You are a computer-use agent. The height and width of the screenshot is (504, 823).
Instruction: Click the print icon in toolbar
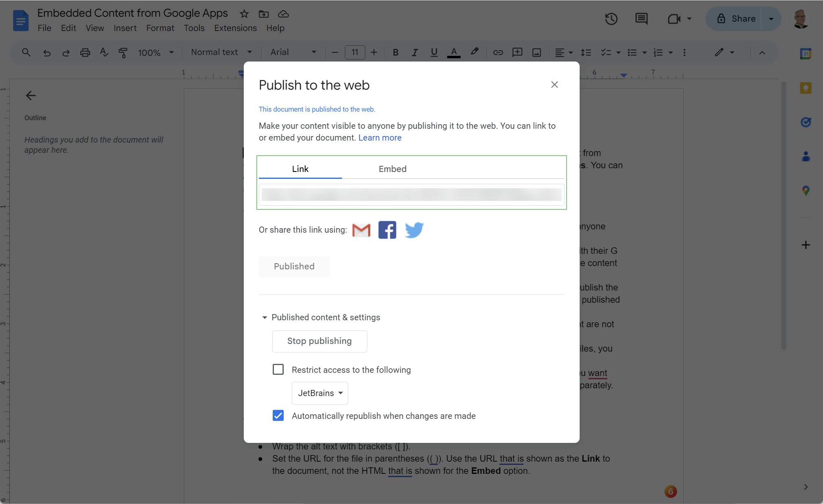[x=85, y=53]
